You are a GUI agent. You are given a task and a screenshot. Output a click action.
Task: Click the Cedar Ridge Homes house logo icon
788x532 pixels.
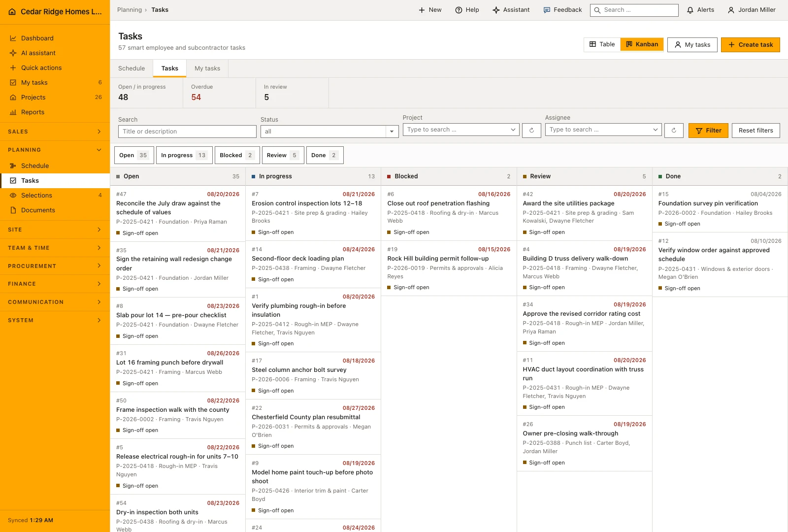click(12, 12)
